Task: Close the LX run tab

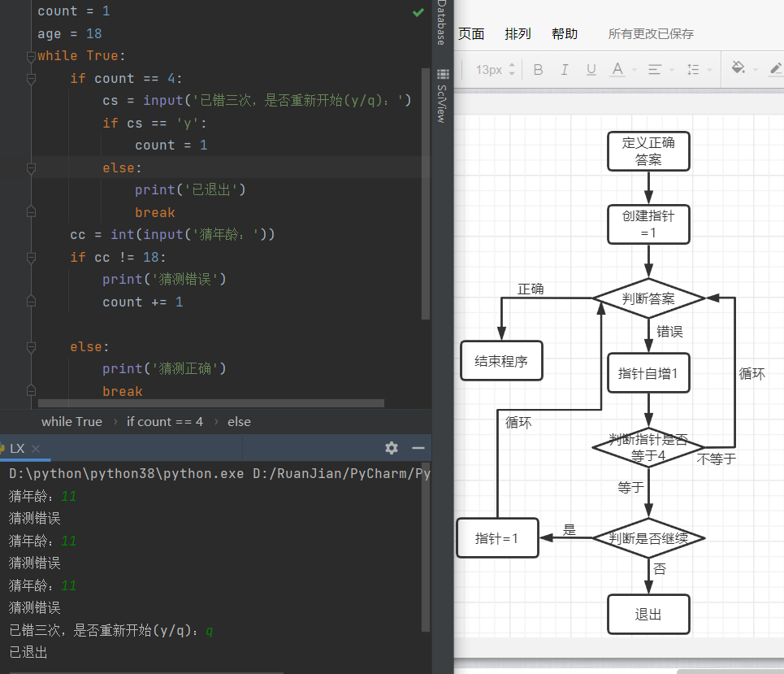Action: (36, 448)
